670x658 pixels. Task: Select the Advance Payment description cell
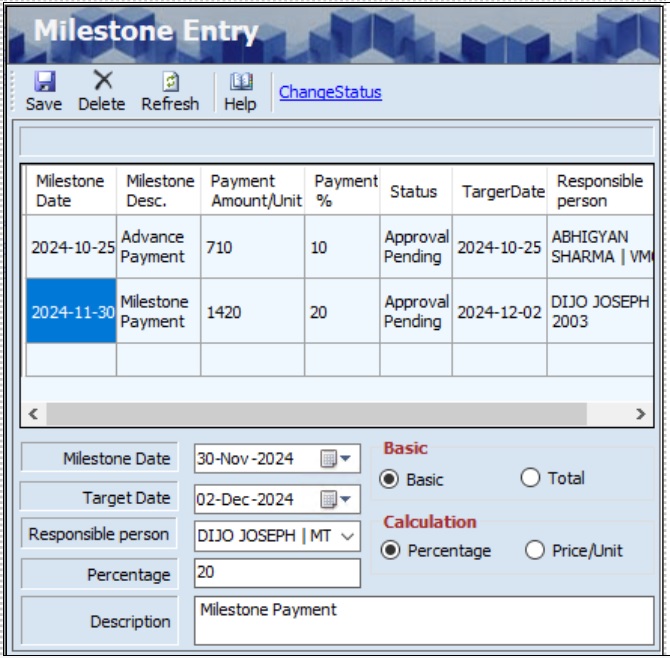pos(157,247)
